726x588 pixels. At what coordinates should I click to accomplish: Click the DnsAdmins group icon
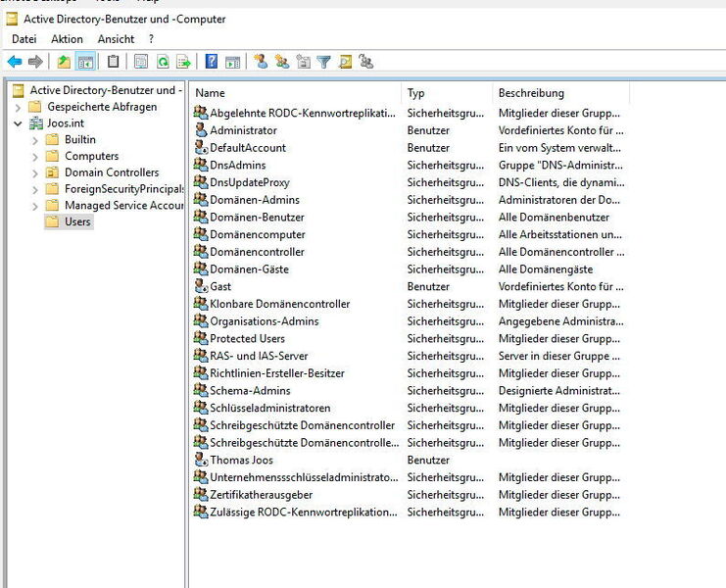201,165
